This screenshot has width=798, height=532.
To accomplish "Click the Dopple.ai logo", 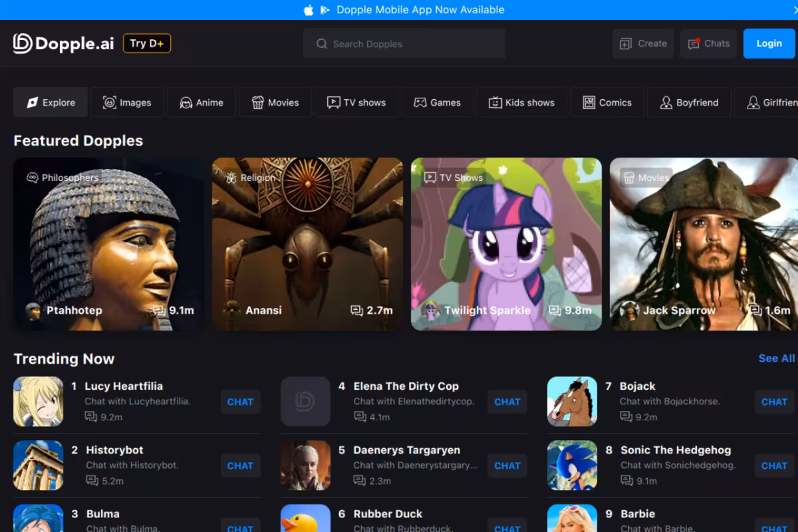I will [x=63, y=43].
